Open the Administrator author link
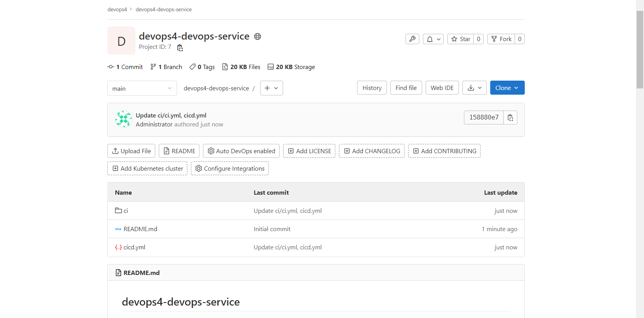The image size is (644, 318). (154, 124)
